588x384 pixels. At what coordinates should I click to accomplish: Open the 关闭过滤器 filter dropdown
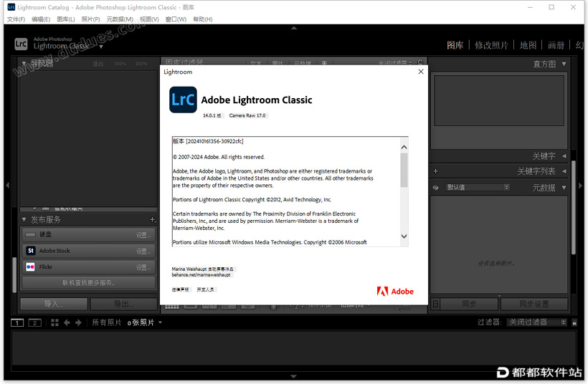[536, 322]
